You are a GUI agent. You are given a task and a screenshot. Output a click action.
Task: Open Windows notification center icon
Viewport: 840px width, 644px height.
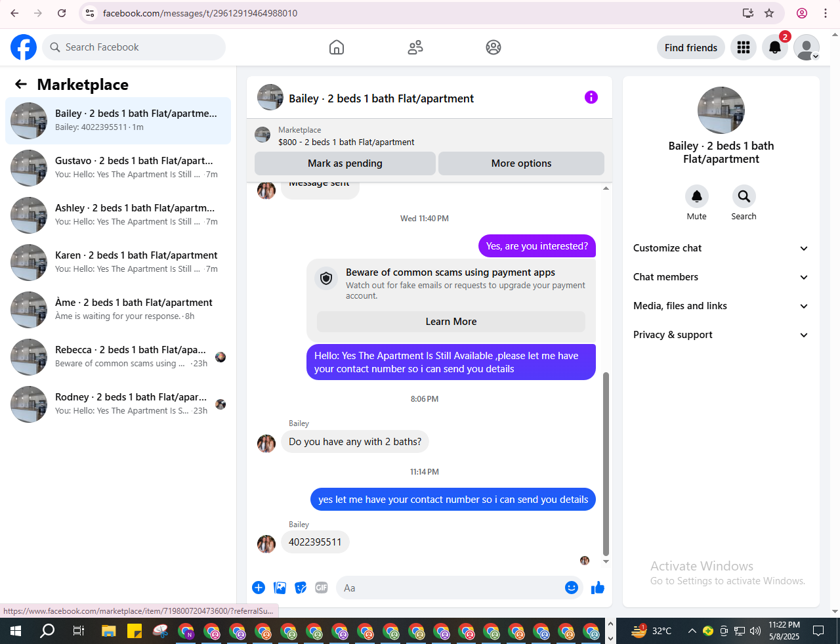[x=818, y=631]
